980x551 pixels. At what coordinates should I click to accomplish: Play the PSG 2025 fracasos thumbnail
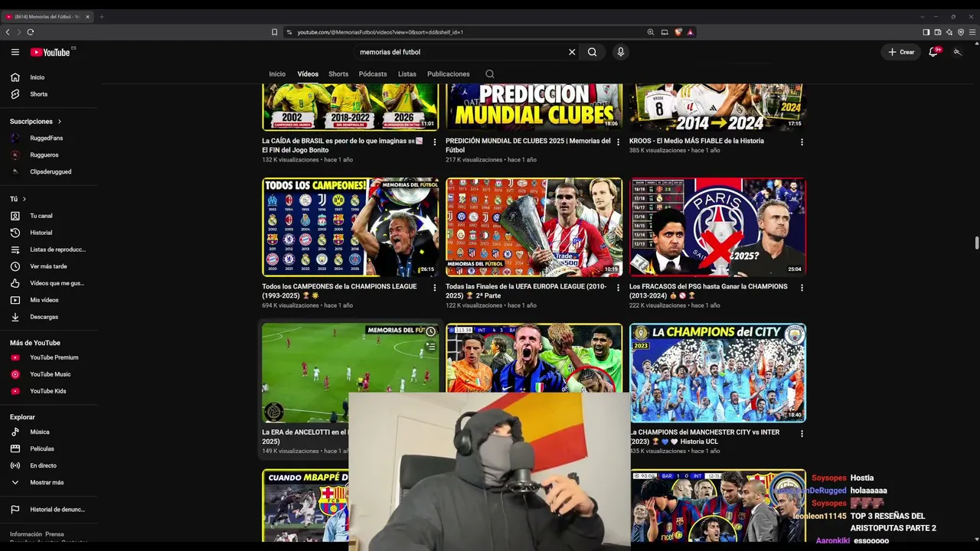click(717, 227)
